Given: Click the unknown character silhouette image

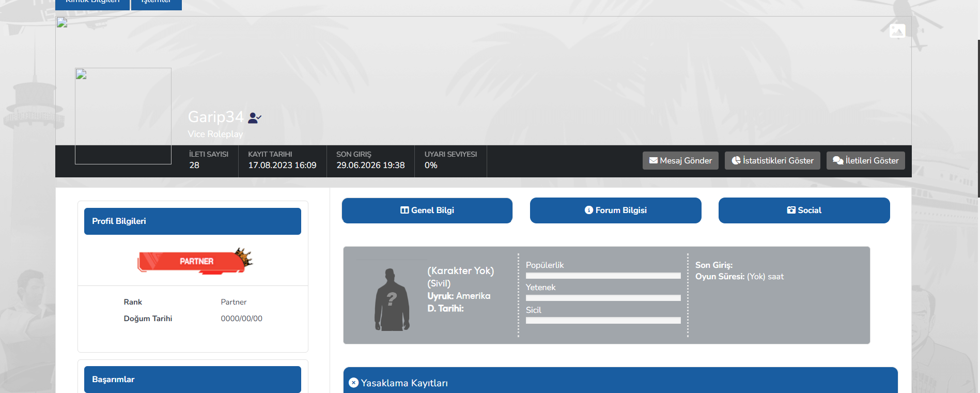Looking at the screenshot, I should coord(392,299).
